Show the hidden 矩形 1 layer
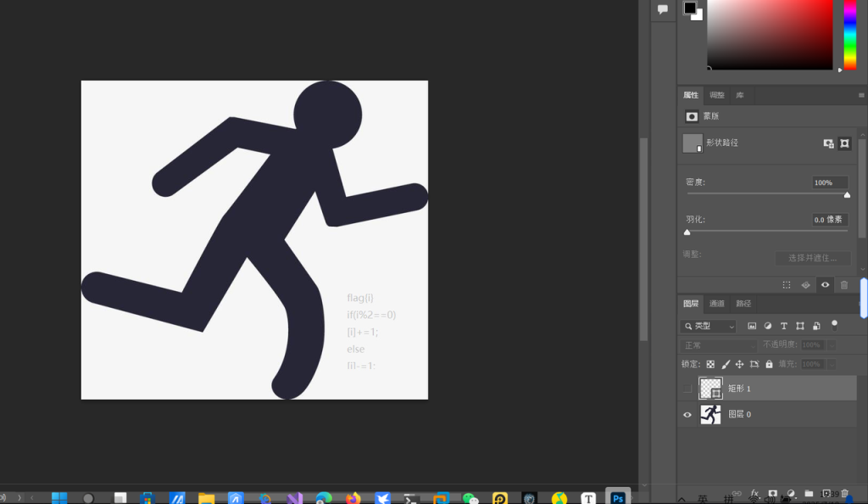Viewport: 868px width, 504px height. pyautogui.click(x=687, y=389)
